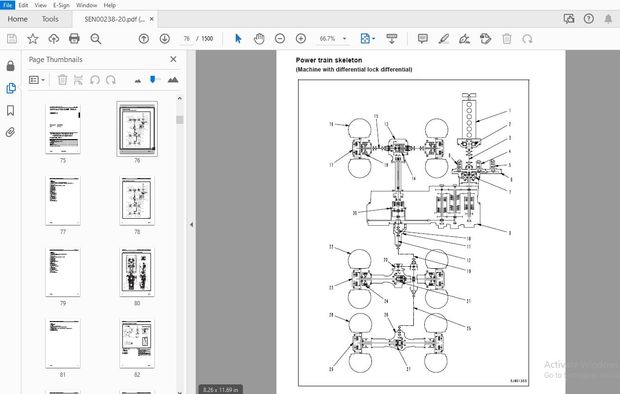Screen dimensions: 620x394
Task: Click the fit page view icon
Action: pyautogui.click(x=365, y=39)
